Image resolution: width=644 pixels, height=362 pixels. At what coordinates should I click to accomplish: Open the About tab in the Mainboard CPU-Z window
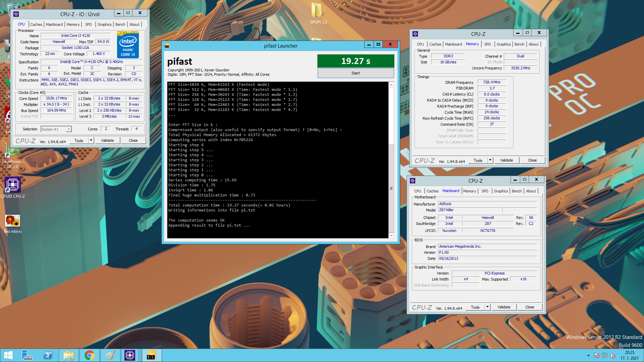pyautogui.click(x=531, y=191)
